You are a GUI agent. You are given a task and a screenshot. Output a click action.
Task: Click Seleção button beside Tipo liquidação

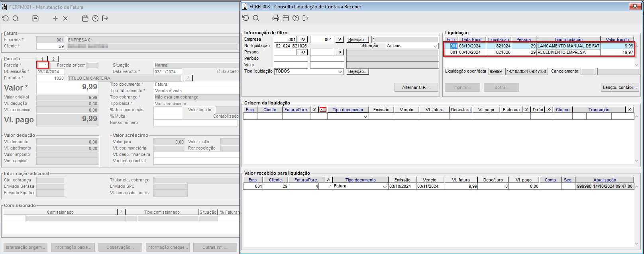coord(358,71)
